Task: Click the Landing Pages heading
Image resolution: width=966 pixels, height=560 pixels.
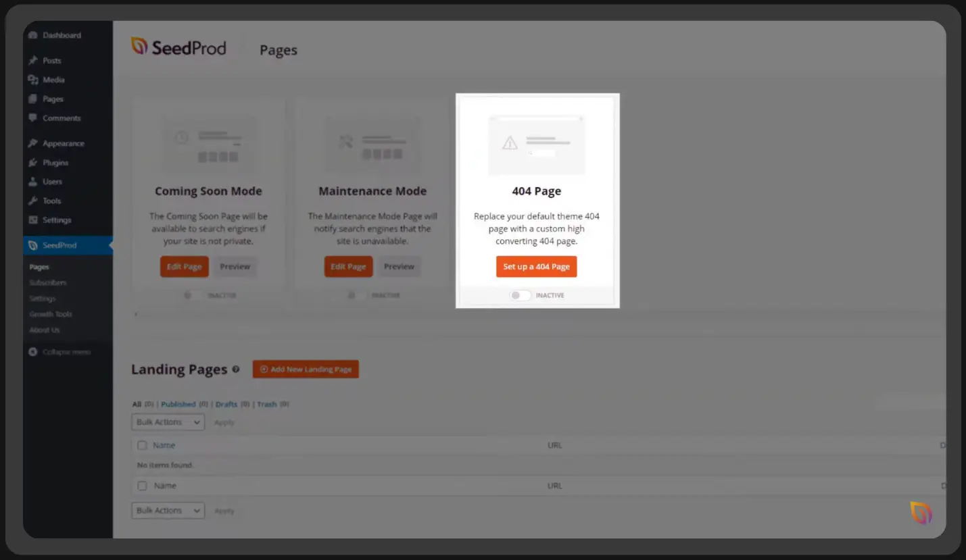Action: 179,370
